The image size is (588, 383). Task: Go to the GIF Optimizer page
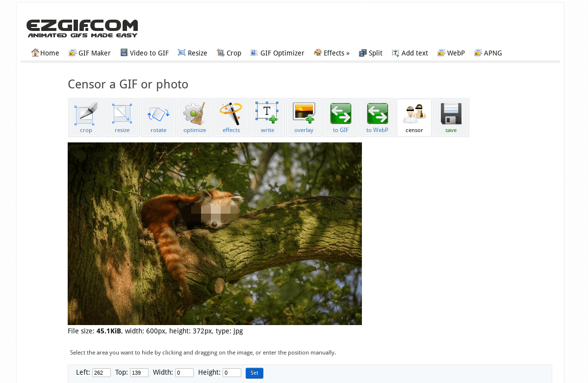[277, 53]
